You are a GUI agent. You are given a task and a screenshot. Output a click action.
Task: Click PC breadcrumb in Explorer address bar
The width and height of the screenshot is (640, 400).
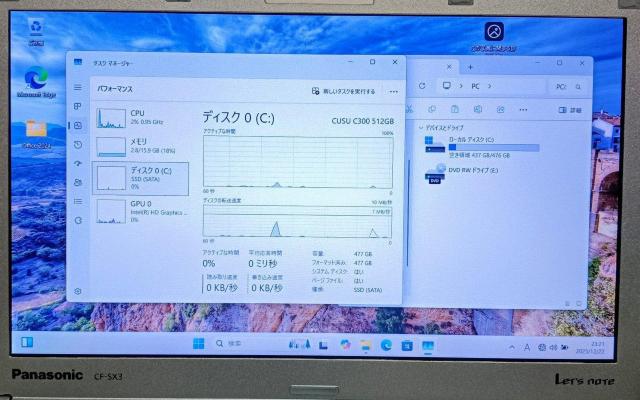(x=475, y=86)
